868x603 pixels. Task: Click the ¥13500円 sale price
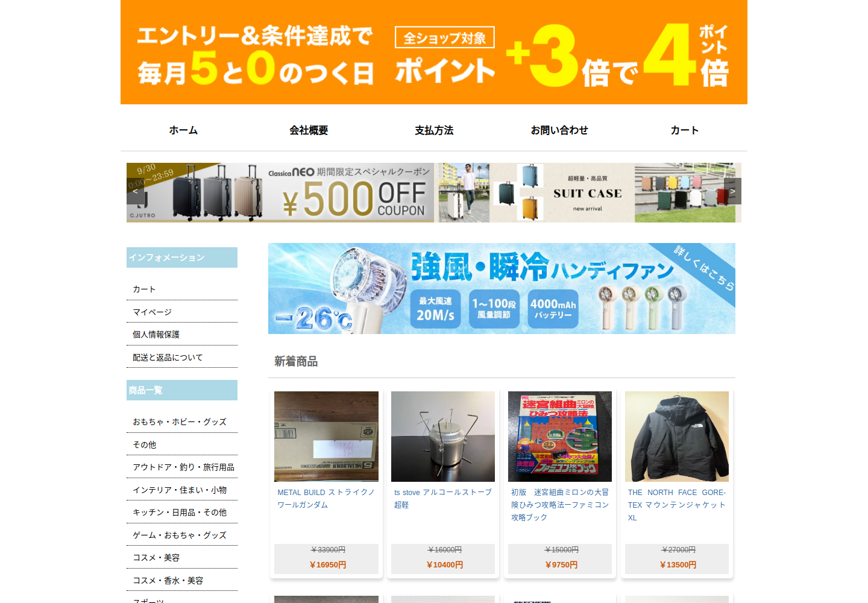click(x=678, y=565)
